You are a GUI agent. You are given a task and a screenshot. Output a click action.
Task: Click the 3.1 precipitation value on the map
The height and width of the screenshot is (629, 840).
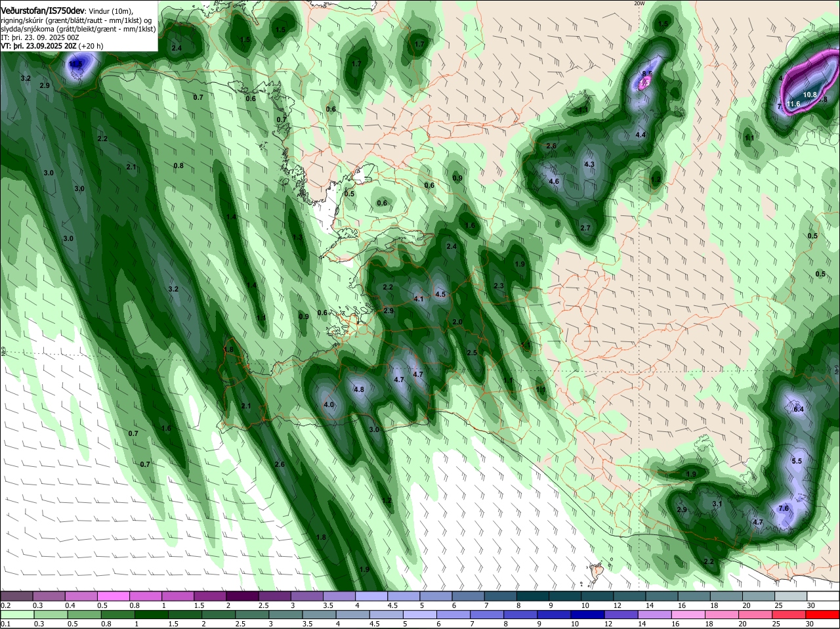tap(717, 504)
